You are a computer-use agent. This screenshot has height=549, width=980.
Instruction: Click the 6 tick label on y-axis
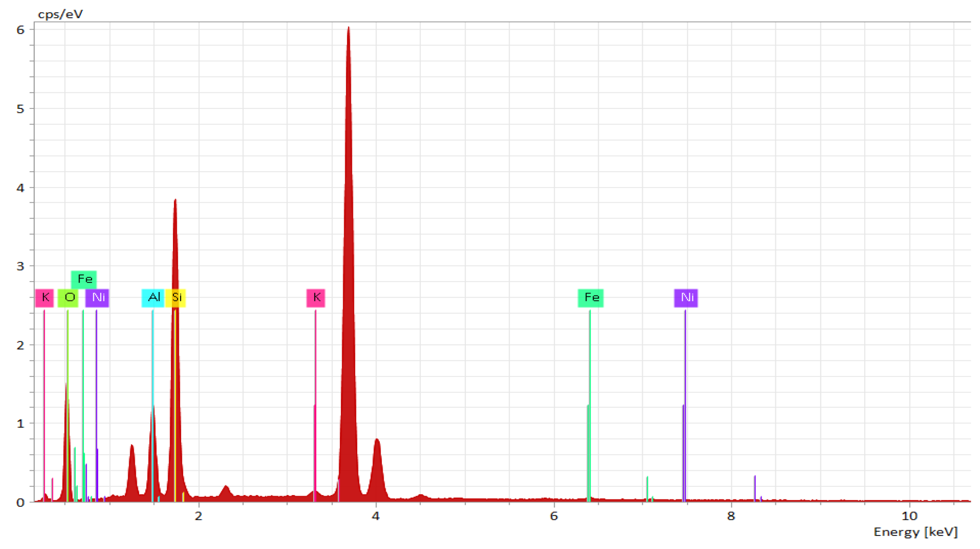[20, 30]
